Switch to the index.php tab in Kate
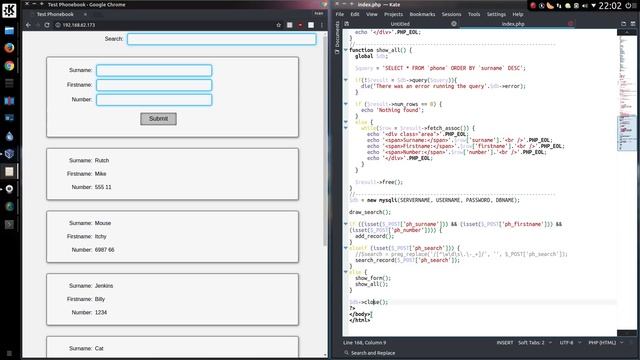The image size is (640, 360). [513, 24]
